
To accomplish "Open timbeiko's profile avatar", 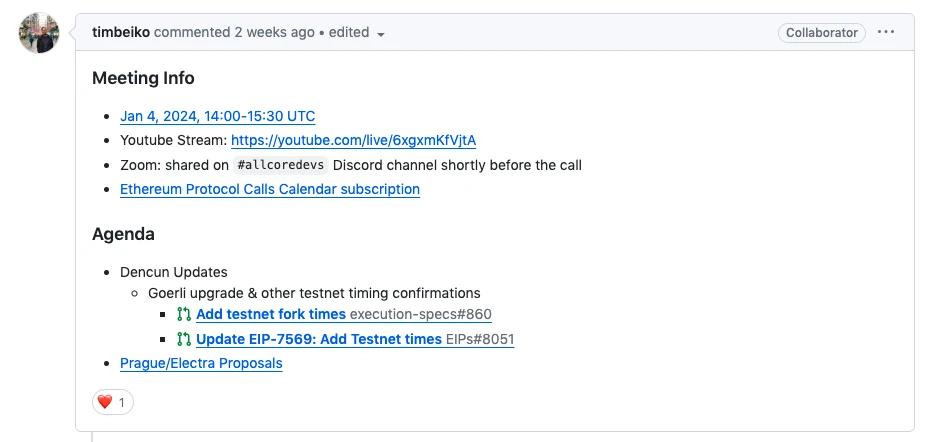I will tap(39, 33).
